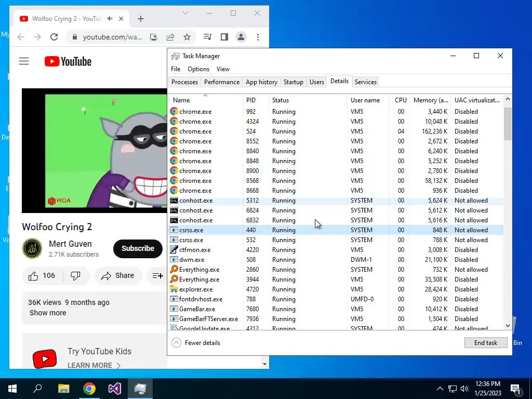Switch to Performance tab
532x399 pixels.
tap(221, 82)
